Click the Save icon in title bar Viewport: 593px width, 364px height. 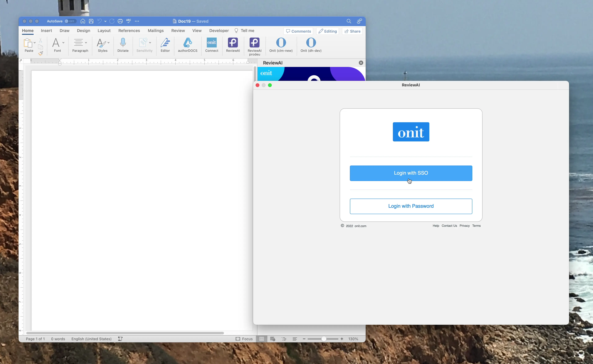91,21
